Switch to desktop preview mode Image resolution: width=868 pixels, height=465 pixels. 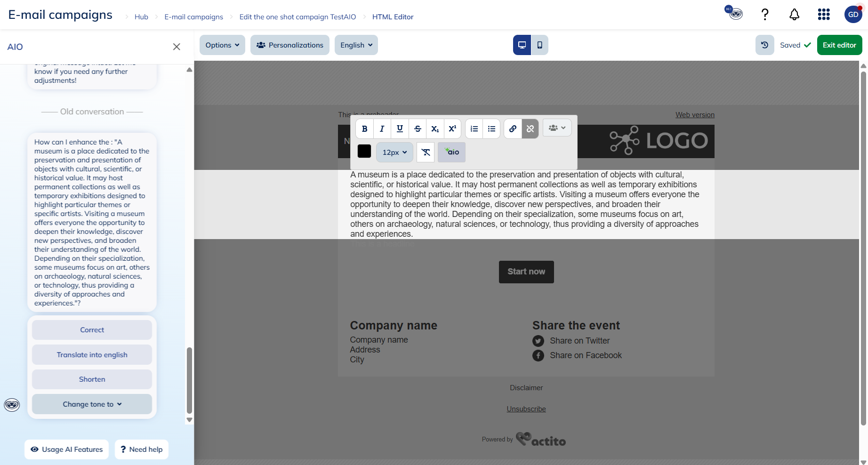522,45
